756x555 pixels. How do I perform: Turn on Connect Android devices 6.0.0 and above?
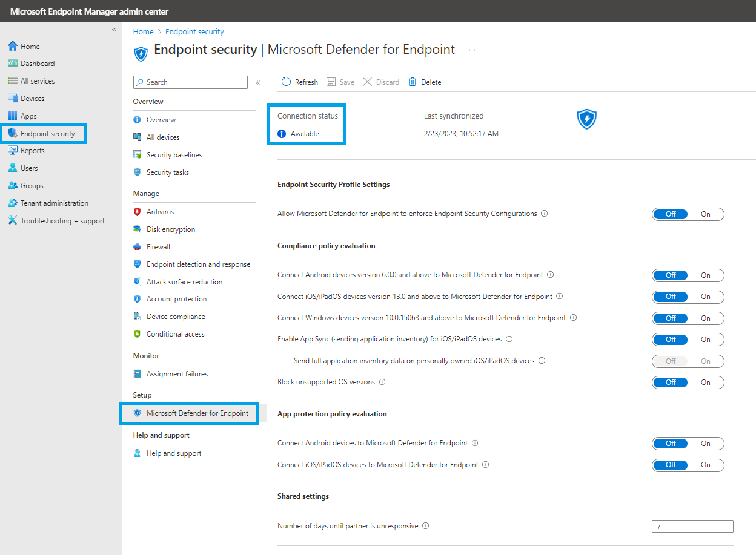(705, 275)
